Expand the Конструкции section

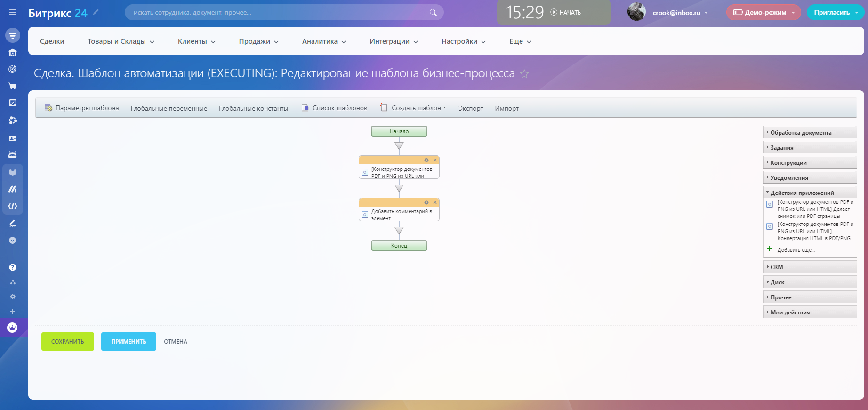[x=810, y=162]
